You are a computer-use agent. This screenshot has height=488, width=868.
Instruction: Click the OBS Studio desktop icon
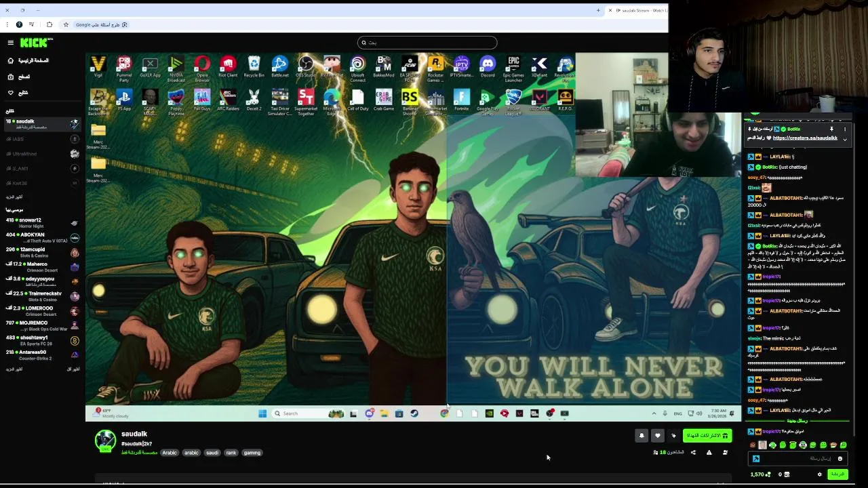pyautogui.click(x=306, y=67)
